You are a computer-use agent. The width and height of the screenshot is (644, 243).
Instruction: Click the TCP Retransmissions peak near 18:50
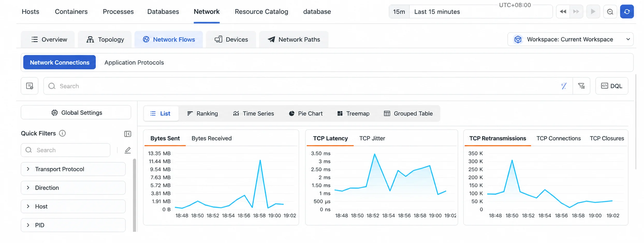512,160
